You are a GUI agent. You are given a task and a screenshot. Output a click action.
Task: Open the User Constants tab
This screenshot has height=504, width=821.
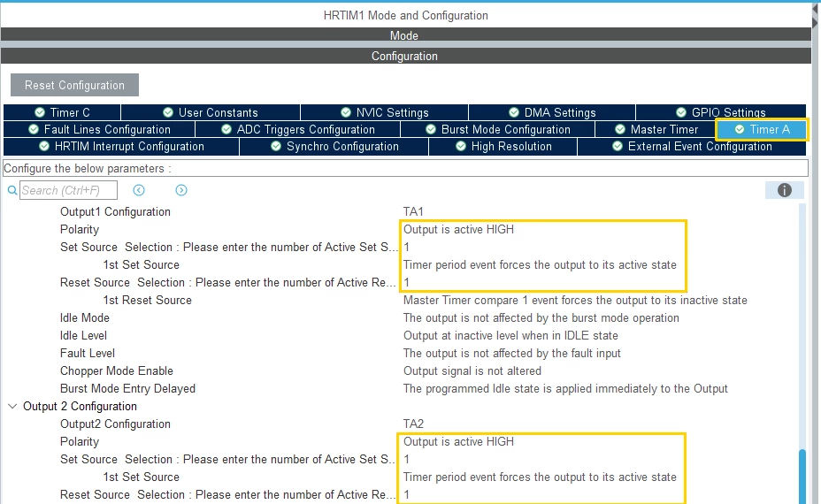tap(211, 112)
